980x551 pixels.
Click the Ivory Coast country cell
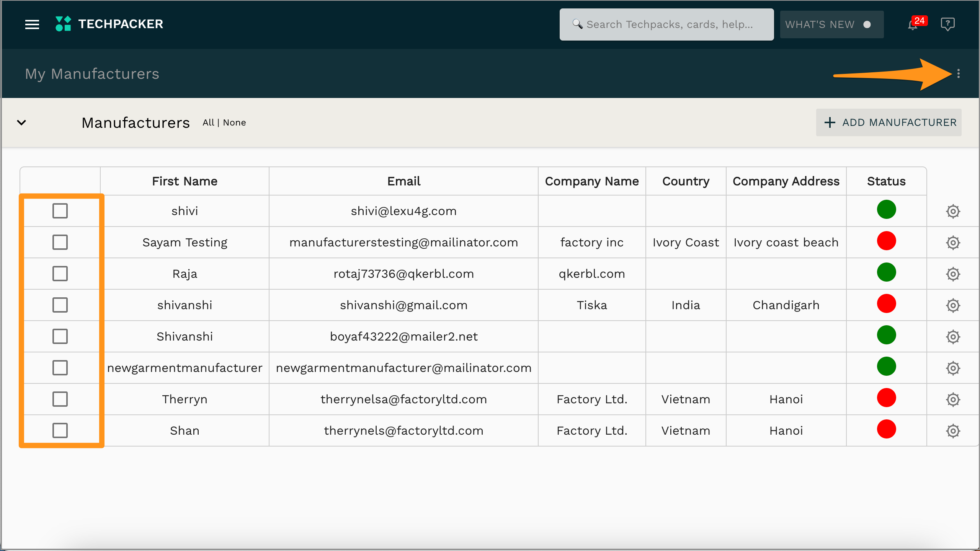click(686, 243)
